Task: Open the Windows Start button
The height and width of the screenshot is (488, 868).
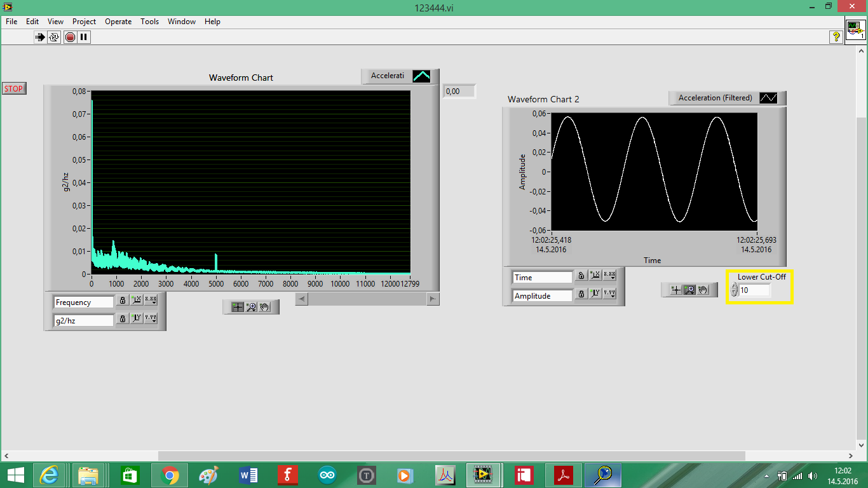Action: tap(15, 475)
